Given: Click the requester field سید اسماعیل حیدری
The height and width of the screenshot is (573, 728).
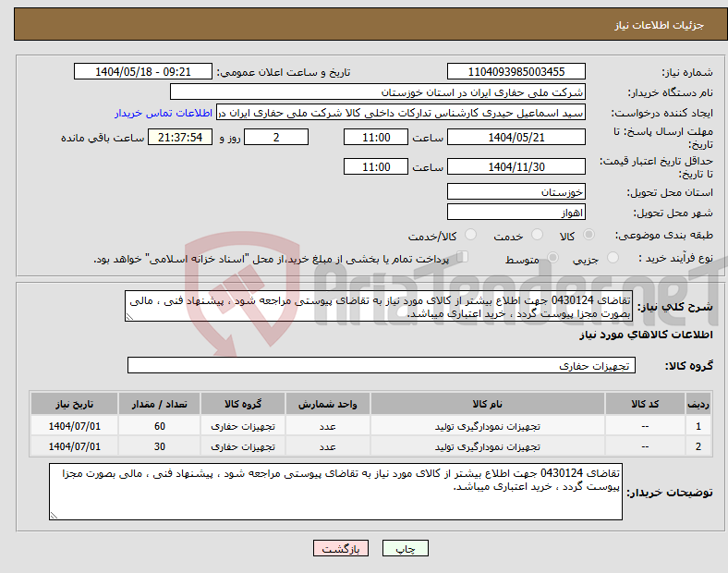Looking at the screenshot, I should (401, 113).
